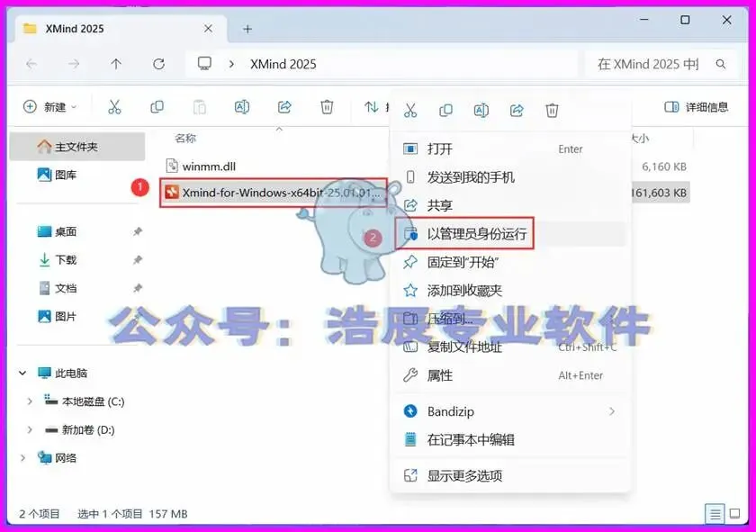
Task: Click the Cut scissors icon in the context menu
Action: pyautogui.click(x=410, y=111)
